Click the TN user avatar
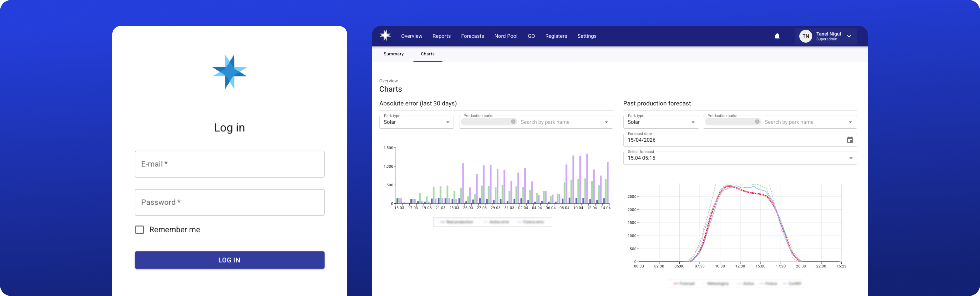980x296 pixels. [x=805, y=36]
